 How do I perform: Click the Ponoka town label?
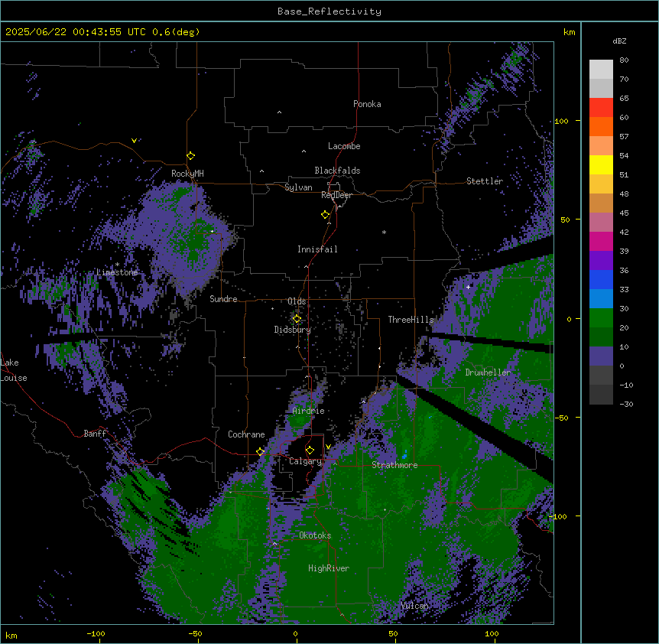pos(367,104)
